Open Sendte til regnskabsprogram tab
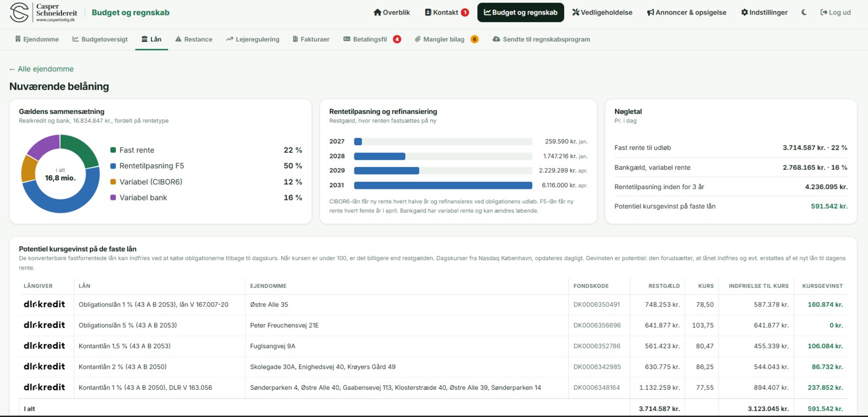This screenshot has height=417, width=868. click(541, 40)
